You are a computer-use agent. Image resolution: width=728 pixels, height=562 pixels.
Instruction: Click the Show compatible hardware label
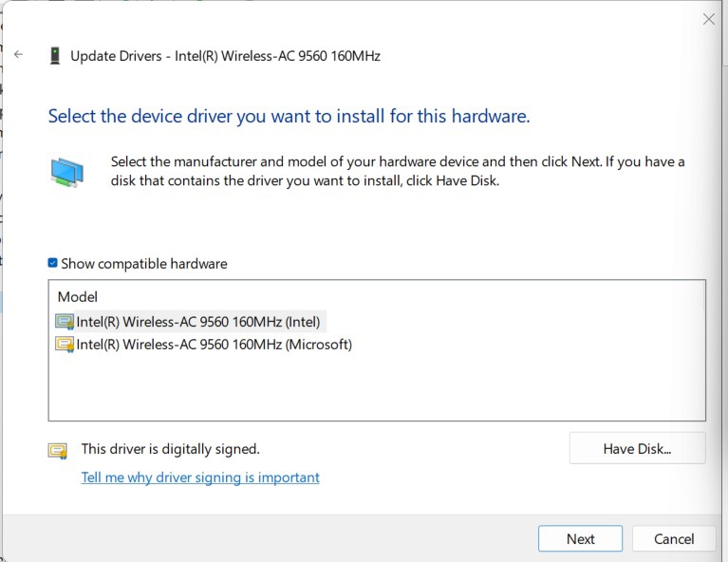pyautogui.click(x=144, y=264)
